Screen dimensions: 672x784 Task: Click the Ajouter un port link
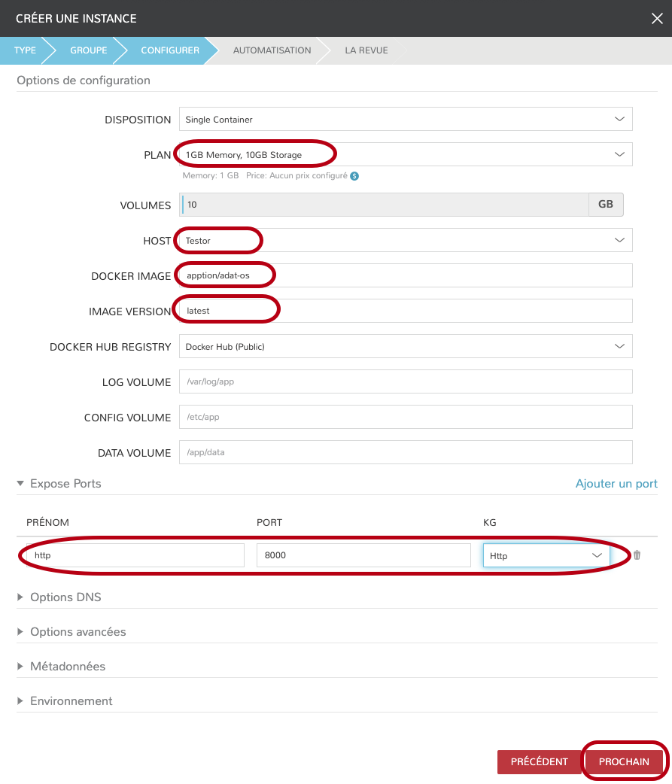click(616, 484)
